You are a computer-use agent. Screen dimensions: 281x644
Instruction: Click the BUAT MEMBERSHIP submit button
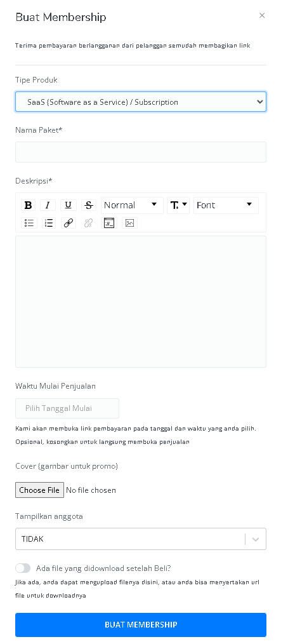point(141,625)
